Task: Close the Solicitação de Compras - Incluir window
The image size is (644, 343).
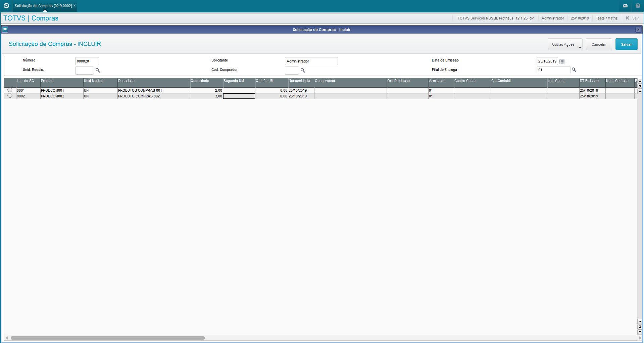Action: (638, 30)
